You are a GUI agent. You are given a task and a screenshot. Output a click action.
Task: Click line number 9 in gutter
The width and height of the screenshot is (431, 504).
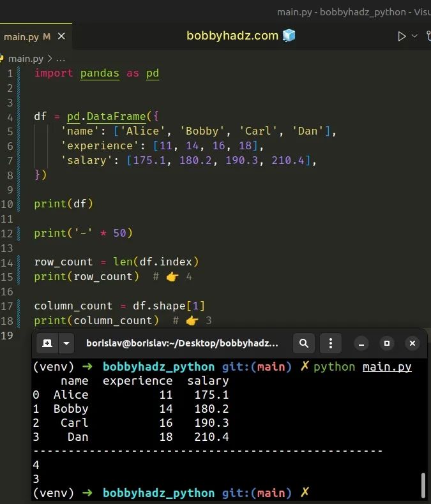coord(10,189)
